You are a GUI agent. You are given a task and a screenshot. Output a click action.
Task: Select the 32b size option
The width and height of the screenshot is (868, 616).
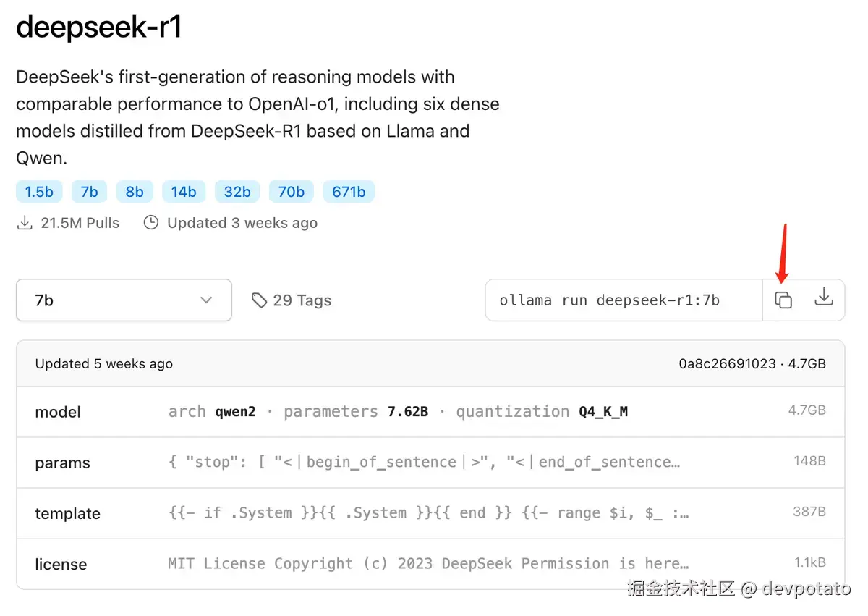(x=237, y=191)
